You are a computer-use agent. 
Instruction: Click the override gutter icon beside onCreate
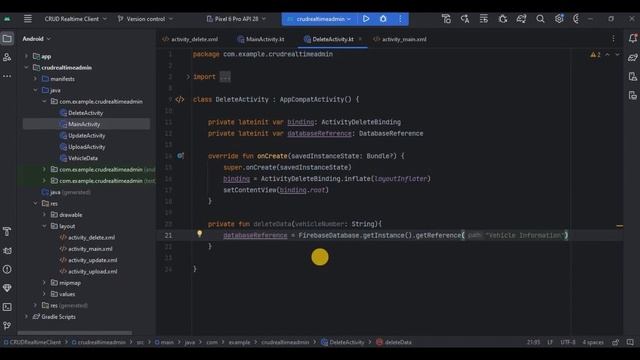[180, 156]
